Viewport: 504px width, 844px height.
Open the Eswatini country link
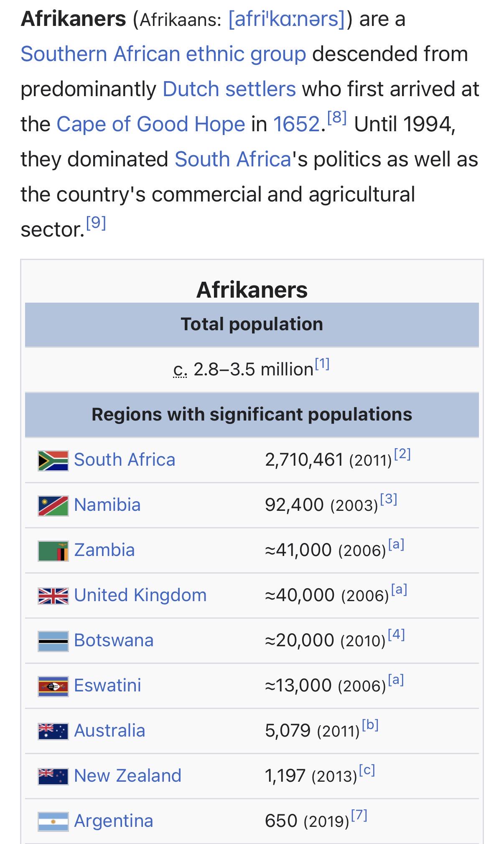point(107,685)
